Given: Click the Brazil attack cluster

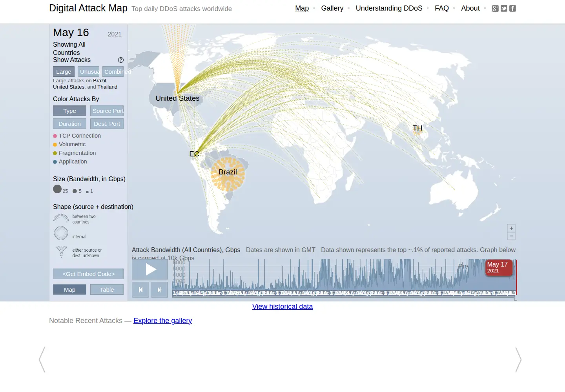Looking at the screenshot, I should (228, 174).
